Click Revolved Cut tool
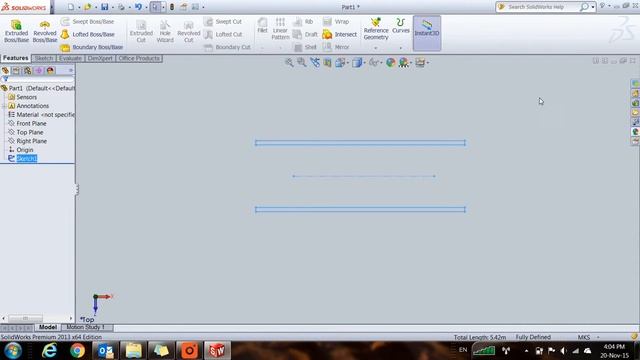The height and width of the screenshot is (360, 640). click(x=189, y=31)
